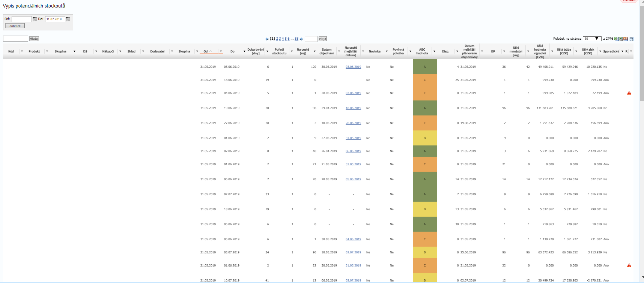644x283 pixels.
Task: Open column chooser icon at far right
Action: point(631,39)
